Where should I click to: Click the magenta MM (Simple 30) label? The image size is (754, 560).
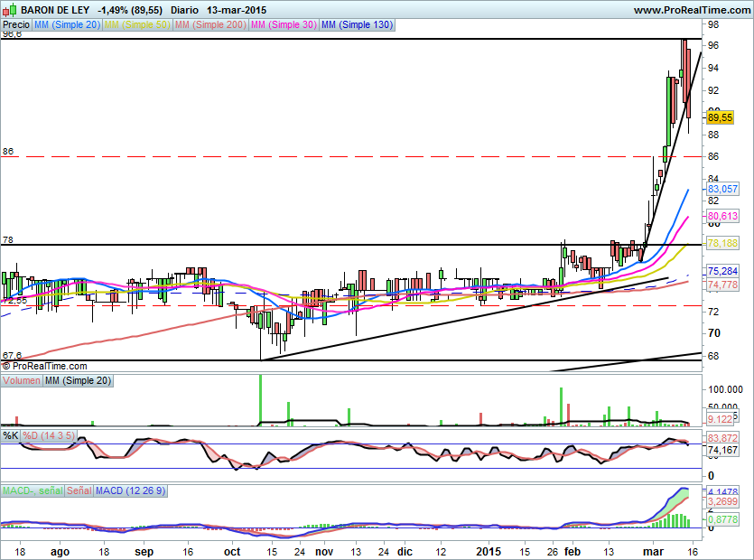(x=284, y=25)
